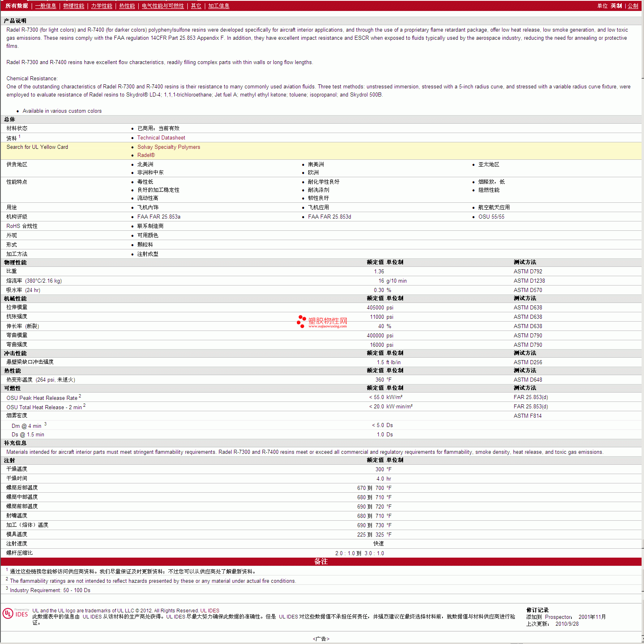Viewport: 644px width, 644px height.
Task: Click the 405000 psi tensile modulus value
Action: (380, 308)
